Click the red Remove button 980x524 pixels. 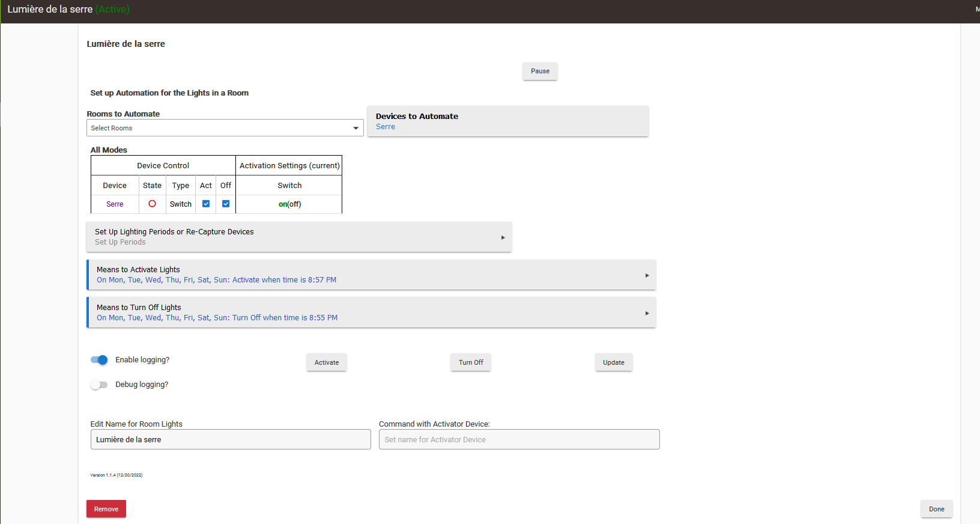(106, 509)
